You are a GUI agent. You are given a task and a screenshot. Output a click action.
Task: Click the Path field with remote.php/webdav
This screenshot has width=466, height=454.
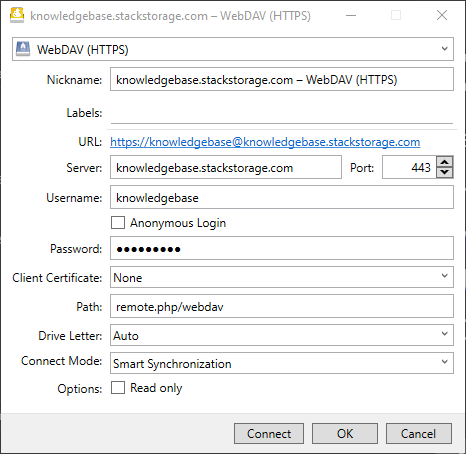tap(282, 306)
